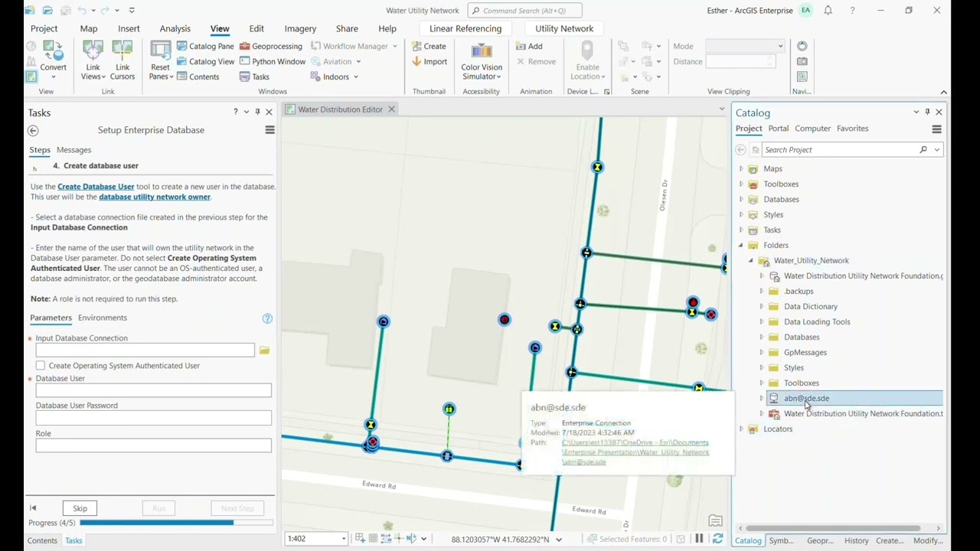This screenshot has width=980, height=551.
Task: Click the Color Vision Simulator icon
Action: [x=482, y=52]
